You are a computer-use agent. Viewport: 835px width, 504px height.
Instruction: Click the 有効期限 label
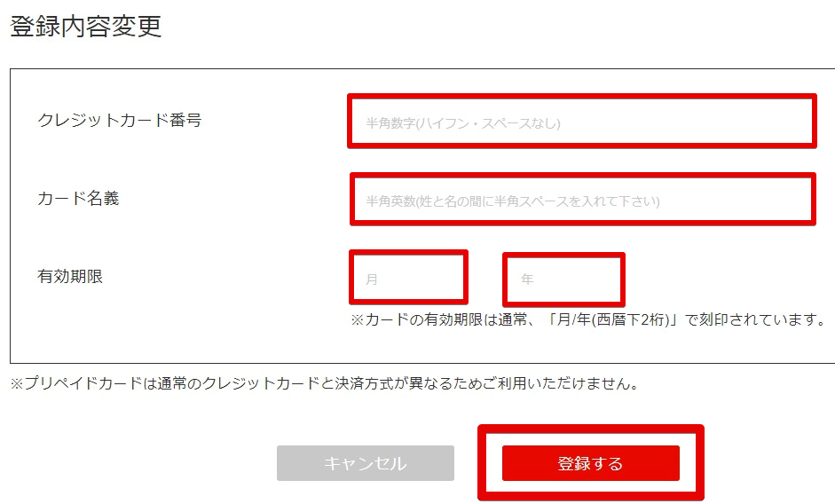point(70,276)
